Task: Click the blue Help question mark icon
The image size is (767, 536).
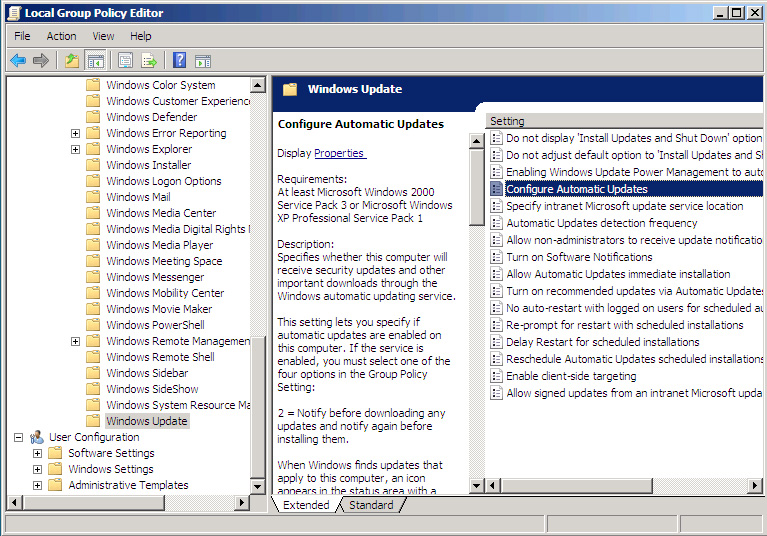Action: pyautogui.click(x=180, y=61)
